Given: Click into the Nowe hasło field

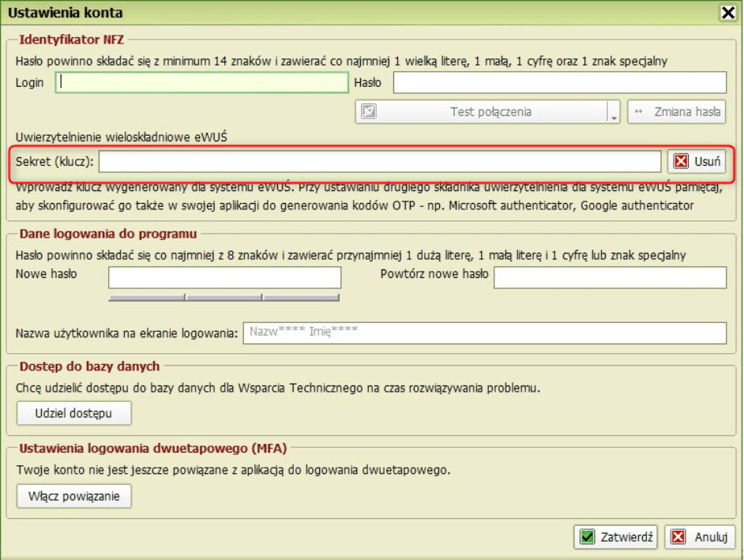Looking at the screenshot, I should coord(224,277).
